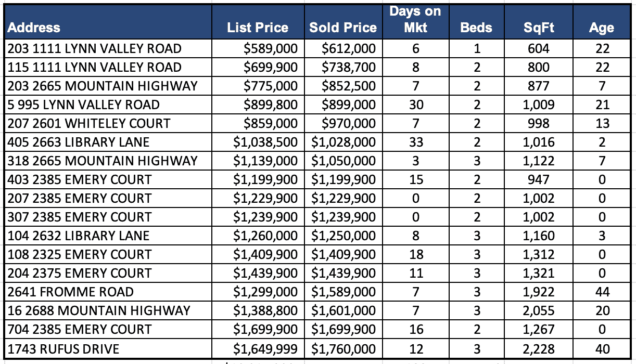This screenshot has width=636, height=364.
Task: Select the SqFt header cell
Action: pyautogui.click(x=538, y=28)
